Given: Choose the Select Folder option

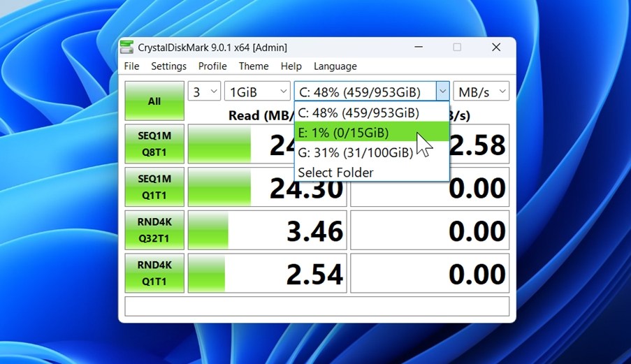Looking at the screenshot, I should [335, 172].
